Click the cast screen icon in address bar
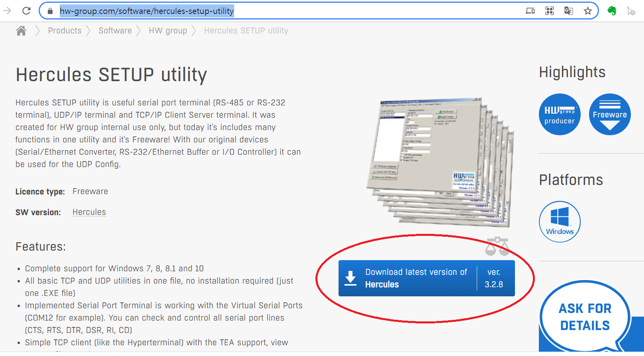Screen dimensions: 644x356 [x=530, y=11]
